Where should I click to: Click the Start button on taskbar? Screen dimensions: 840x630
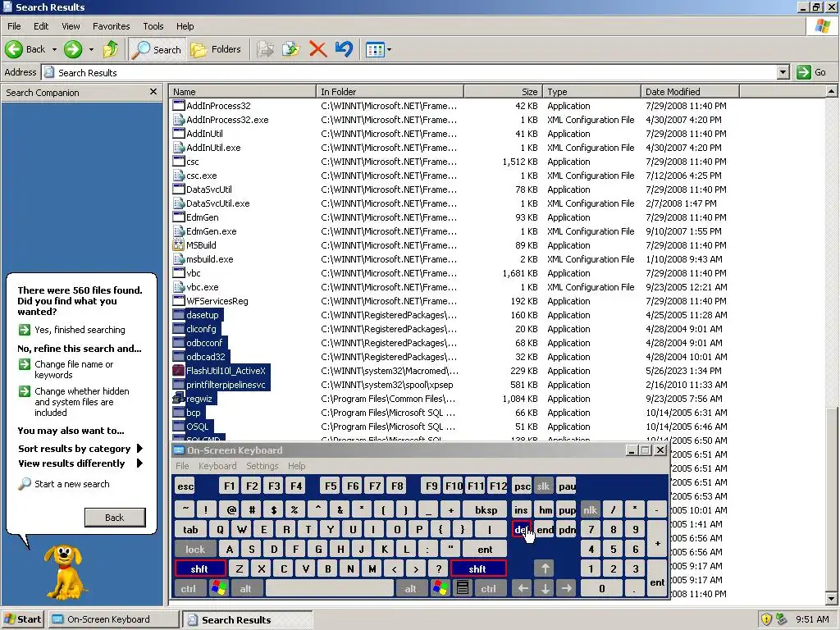[22, 619]
